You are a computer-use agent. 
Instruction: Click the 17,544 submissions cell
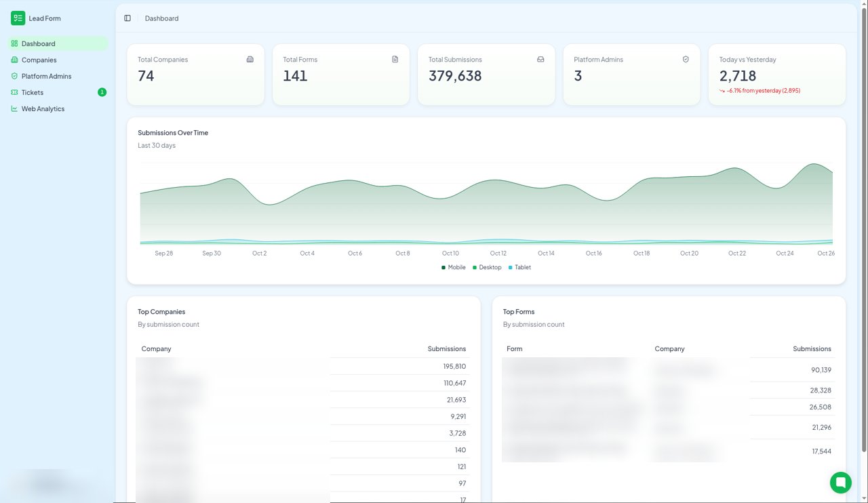tap(821, 451)
